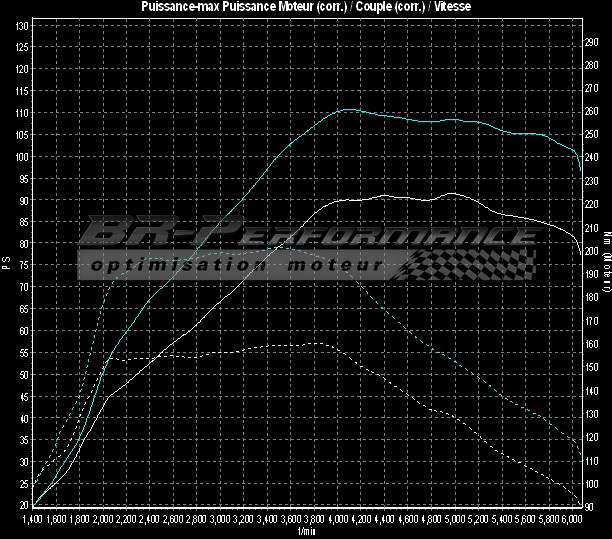The height and width of the screenshot is (539, 612).
Task: Click the 130 value on left PS axis
Action: 21,25
